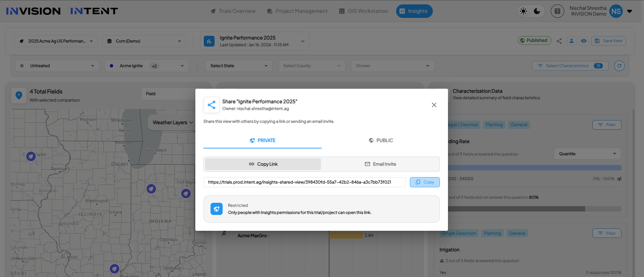Open the Quantile dropdown
The image size is (644, 277).
587,154
